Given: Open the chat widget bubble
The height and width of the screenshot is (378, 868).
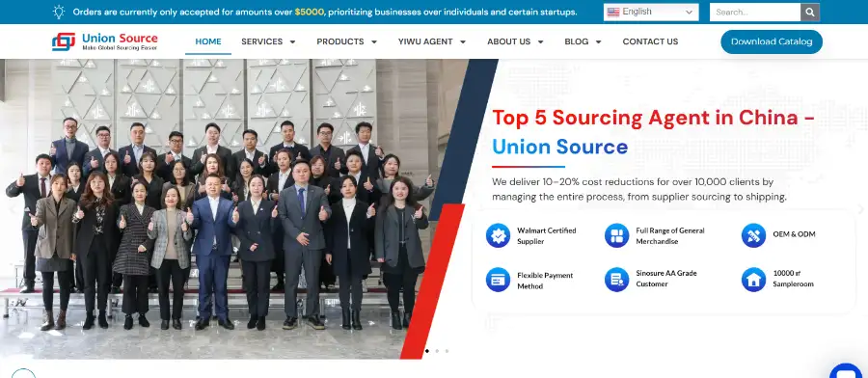Looking at the screenshot, I should [846, 372].
